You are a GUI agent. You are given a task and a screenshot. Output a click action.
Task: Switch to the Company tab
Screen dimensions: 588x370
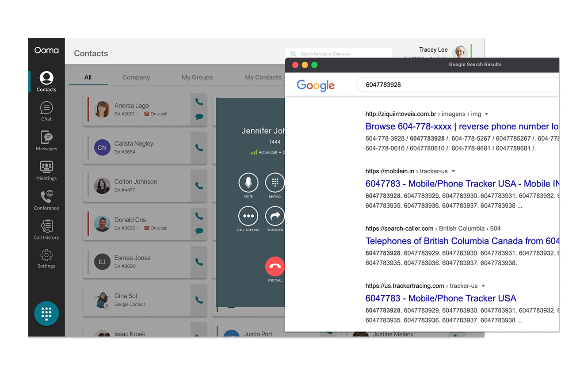tap(136, 77)
